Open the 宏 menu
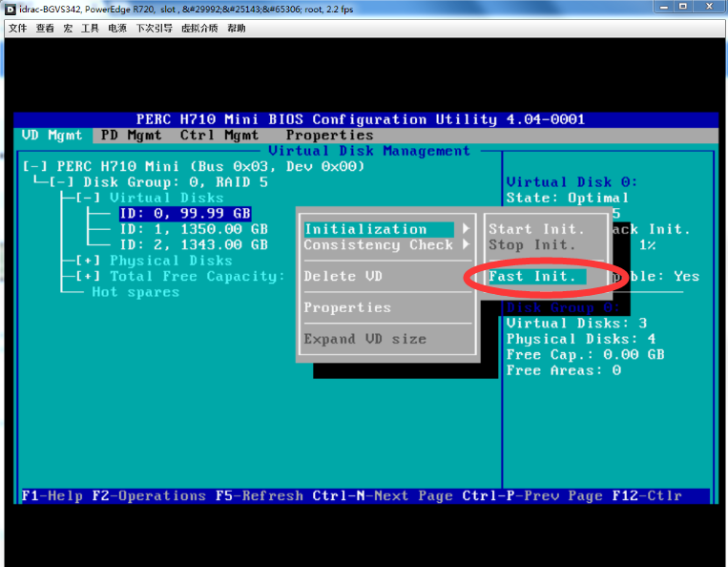 pos(68,29)
